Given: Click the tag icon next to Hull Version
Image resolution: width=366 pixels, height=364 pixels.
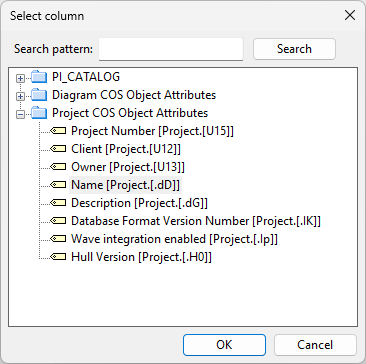Looking at the screenshot, I should [x=58, y=257].
